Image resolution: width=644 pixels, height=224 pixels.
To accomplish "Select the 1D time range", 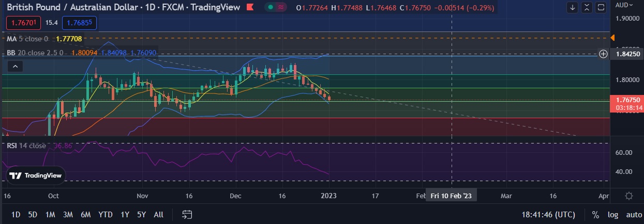I will (16, 214).
